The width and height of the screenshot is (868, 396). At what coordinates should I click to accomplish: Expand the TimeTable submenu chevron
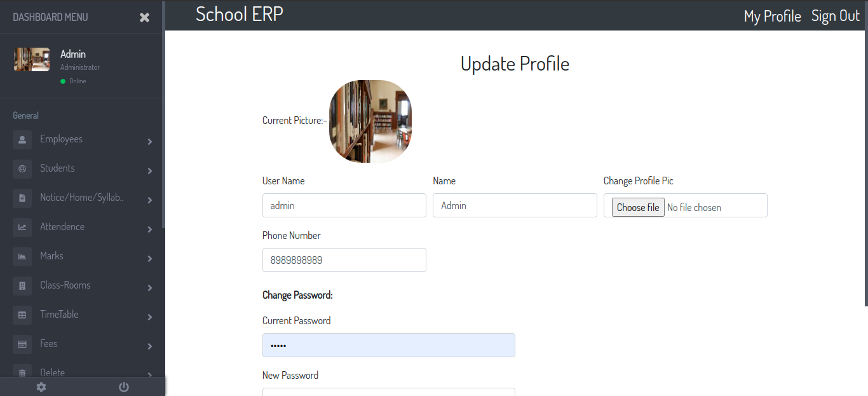[x=150, y=317]
